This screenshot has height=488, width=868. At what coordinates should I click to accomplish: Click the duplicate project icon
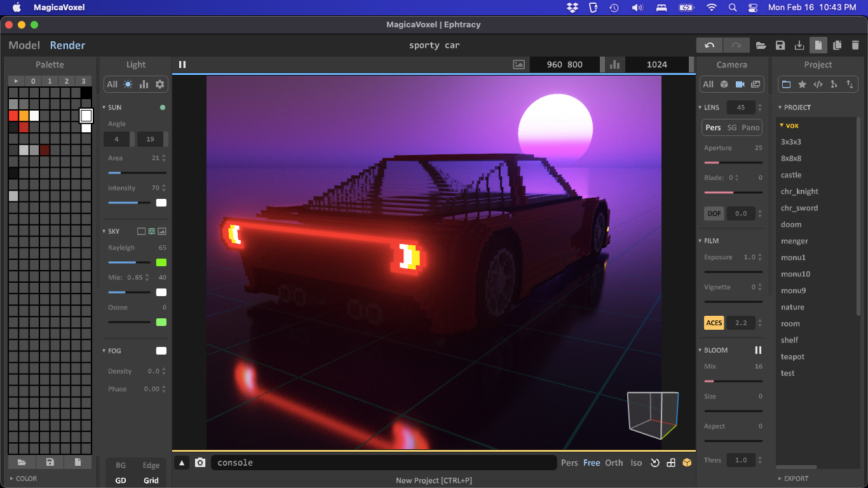[x=837, y=45]
